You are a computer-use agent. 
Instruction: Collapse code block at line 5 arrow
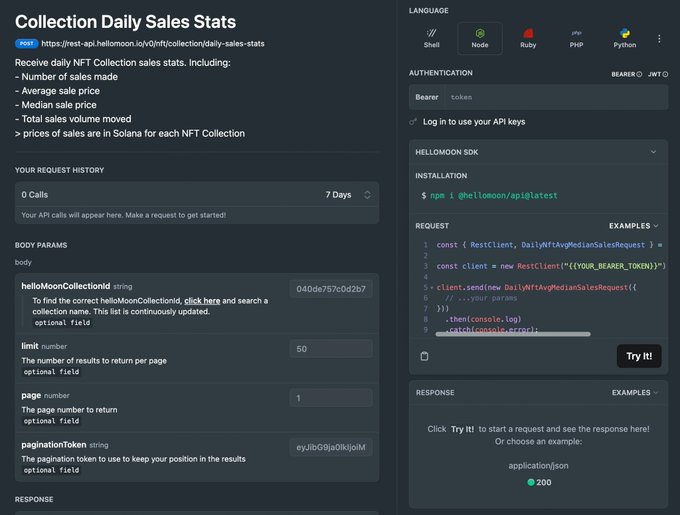(x=432, y=288)
